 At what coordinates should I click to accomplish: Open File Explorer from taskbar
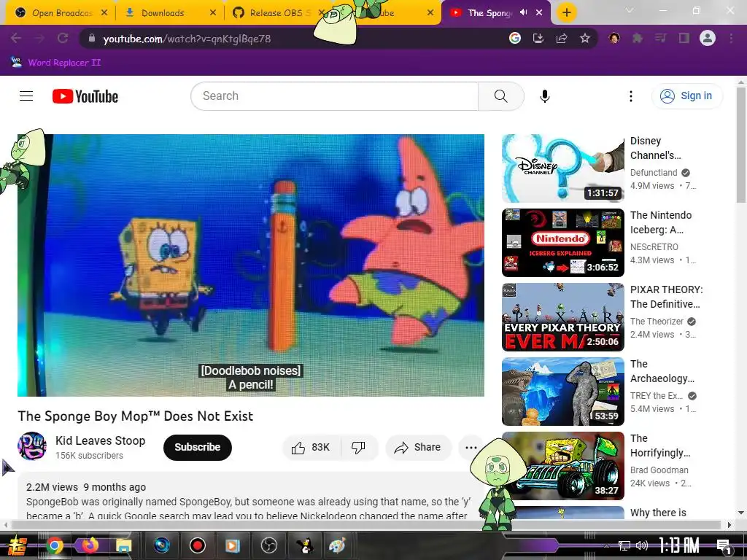pyautogui.click(x=123, y=545)
